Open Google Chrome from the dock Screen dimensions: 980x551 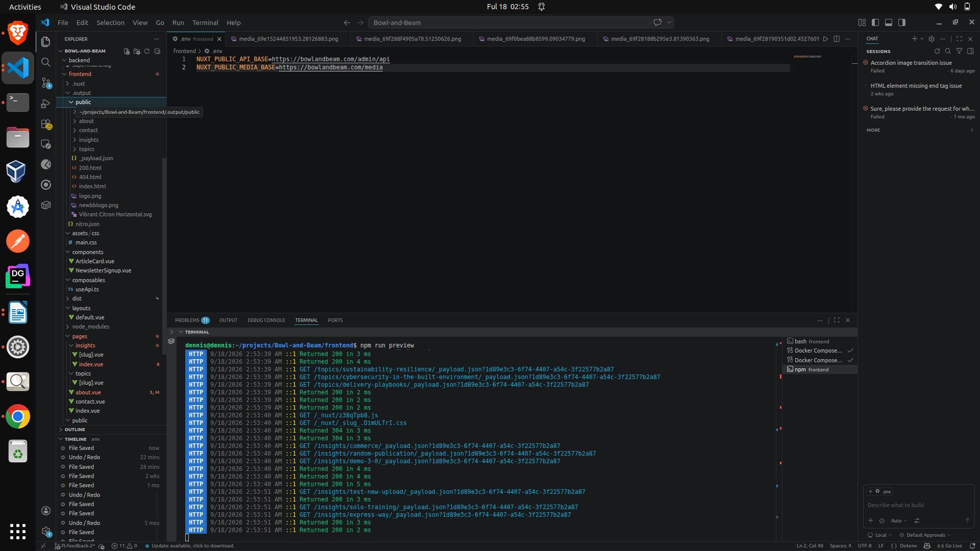pos(18,417)
